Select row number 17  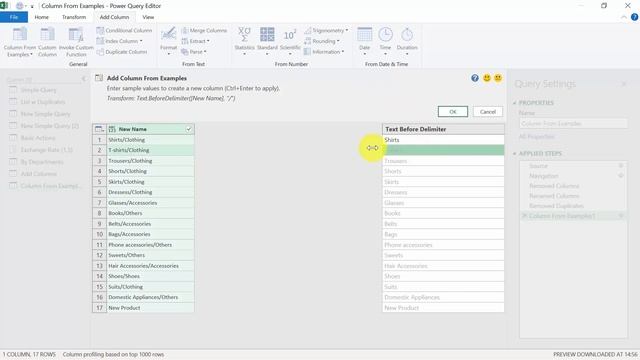tap(99, 308)
